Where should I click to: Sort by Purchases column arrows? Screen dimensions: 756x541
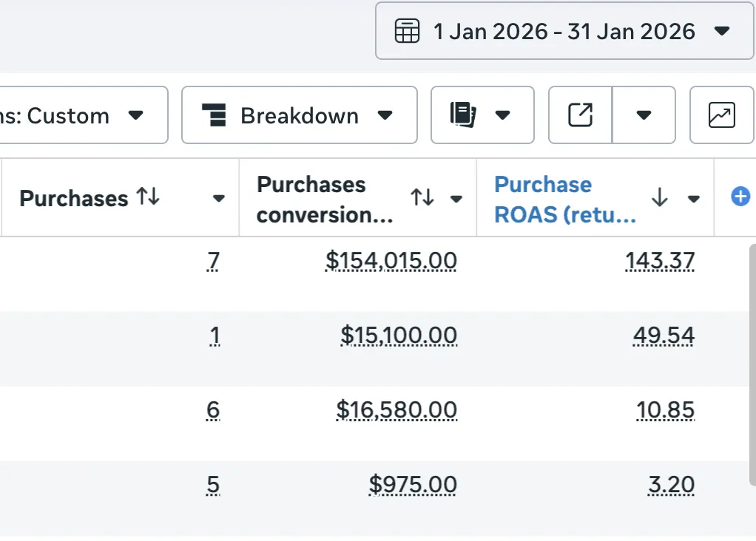pos(148,197)
